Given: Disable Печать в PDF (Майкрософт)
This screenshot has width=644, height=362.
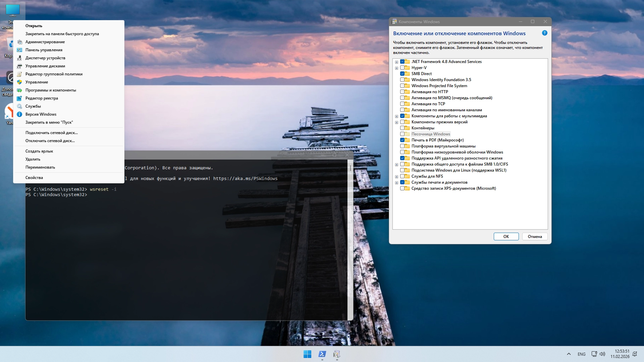Looking at the screenshot, I should point(402,140).
